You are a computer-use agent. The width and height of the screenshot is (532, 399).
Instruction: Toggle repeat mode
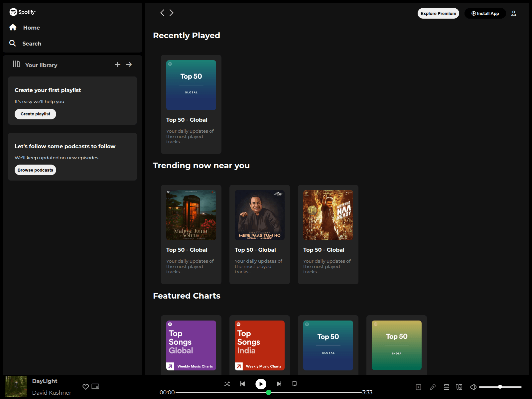[x=294, y=384]
